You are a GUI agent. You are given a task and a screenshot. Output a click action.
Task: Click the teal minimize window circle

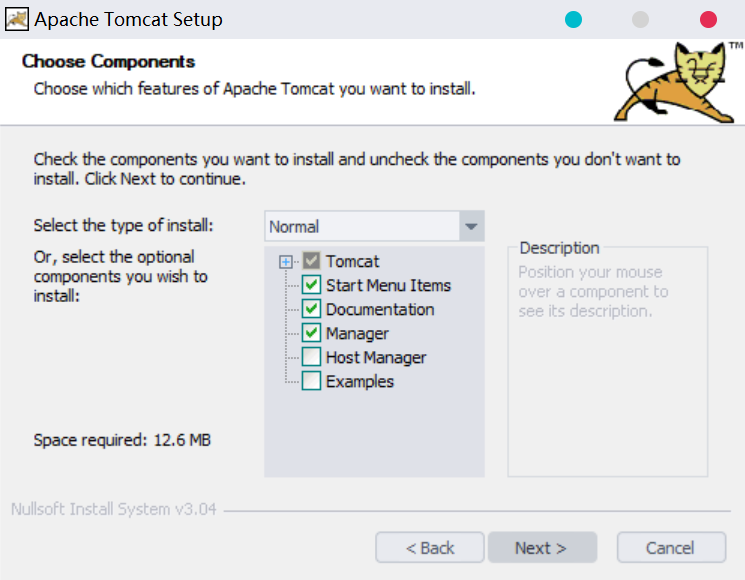(573, 19)
